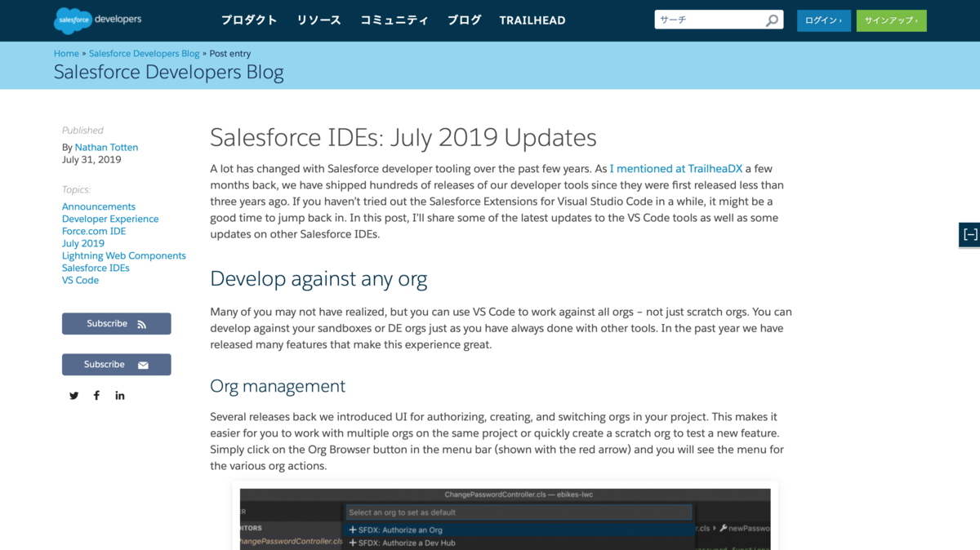
Task: Share the post on Facebook
Action: [96, 396]
